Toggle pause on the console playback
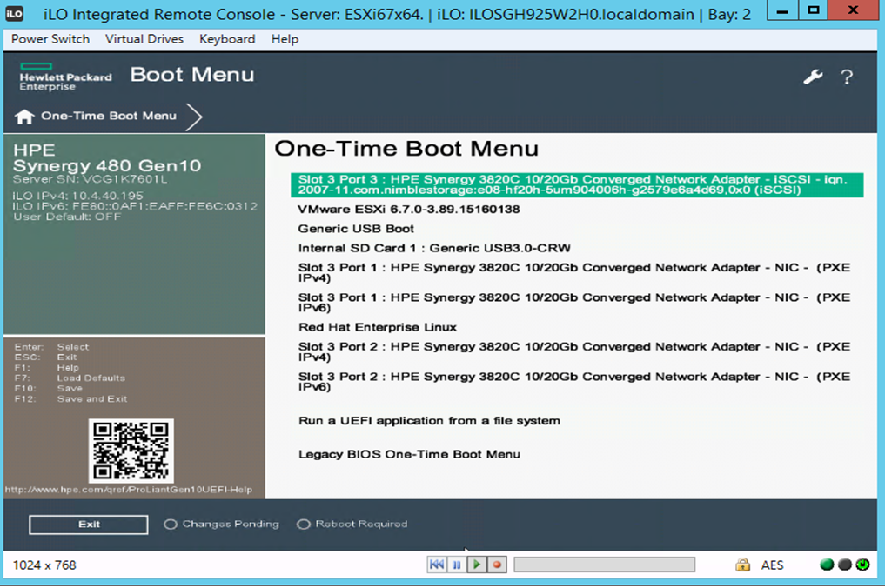Image resolution: width=885 pixels, height=588 pixels. pos(456,565)
